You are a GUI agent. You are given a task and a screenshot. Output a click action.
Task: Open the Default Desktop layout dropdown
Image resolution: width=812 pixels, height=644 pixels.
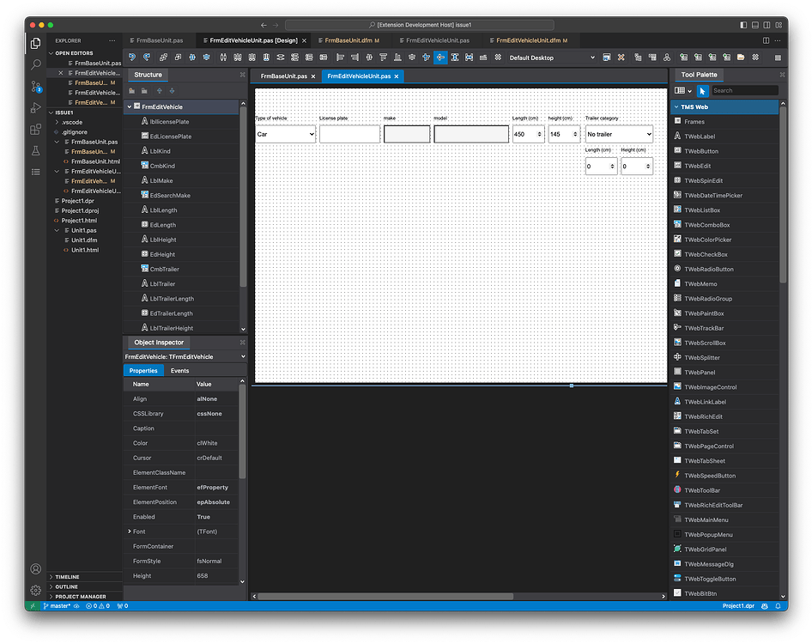point(552,58)
